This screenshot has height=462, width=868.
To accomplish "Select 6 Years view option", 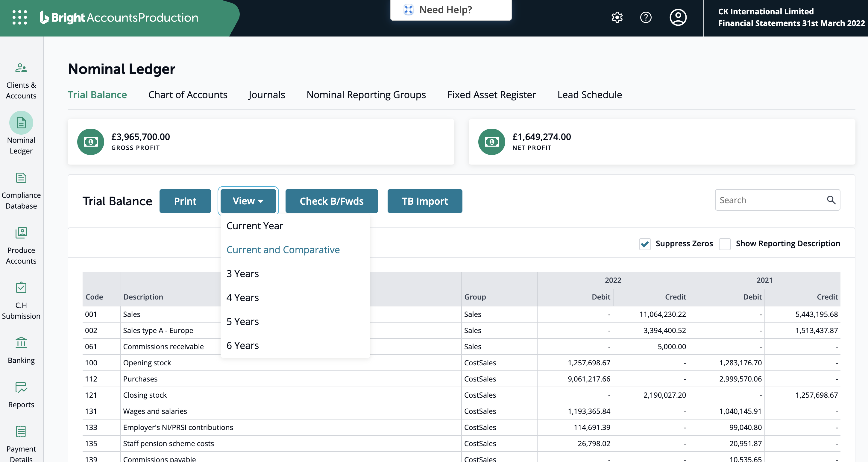I will pyautogui.click(x=243, y=345).
